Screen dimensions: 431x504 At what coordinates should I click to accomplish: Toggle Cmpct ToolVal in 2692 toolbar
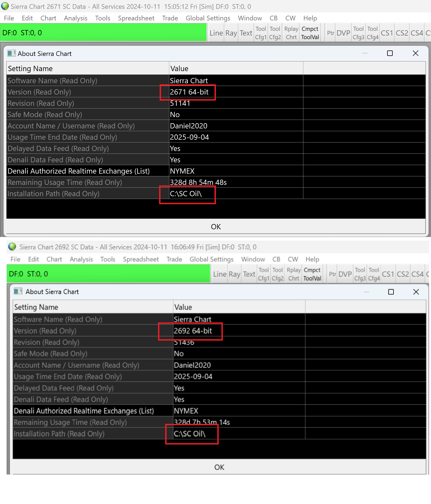pyautogui.click(x=312, y=274)
